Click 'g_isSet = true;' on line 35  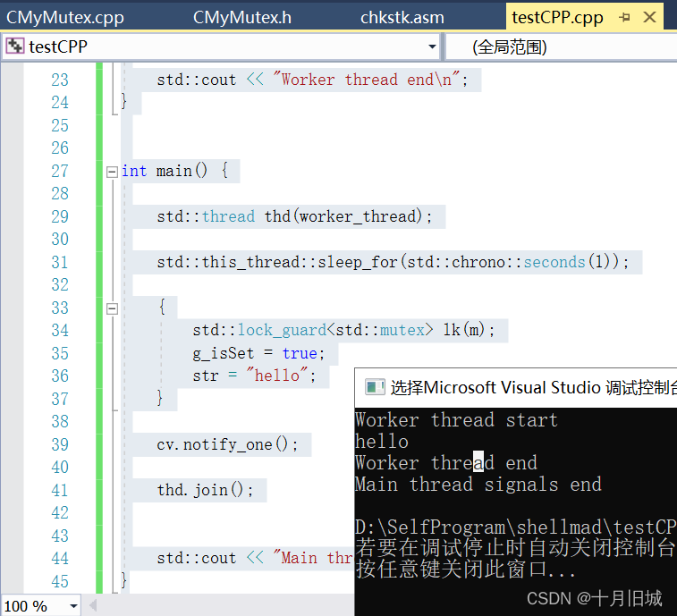coord(258,353)
